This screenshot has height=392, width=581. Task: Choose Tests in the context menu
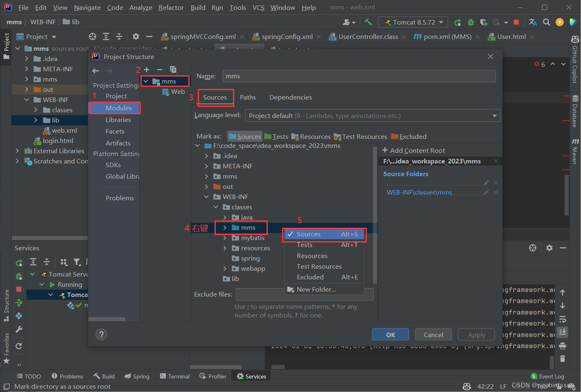(x=324, y=245)
